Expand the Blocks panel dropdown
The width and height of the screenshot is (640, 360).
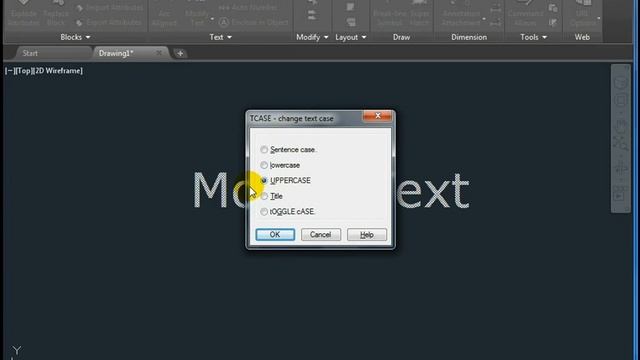(88, 38)
